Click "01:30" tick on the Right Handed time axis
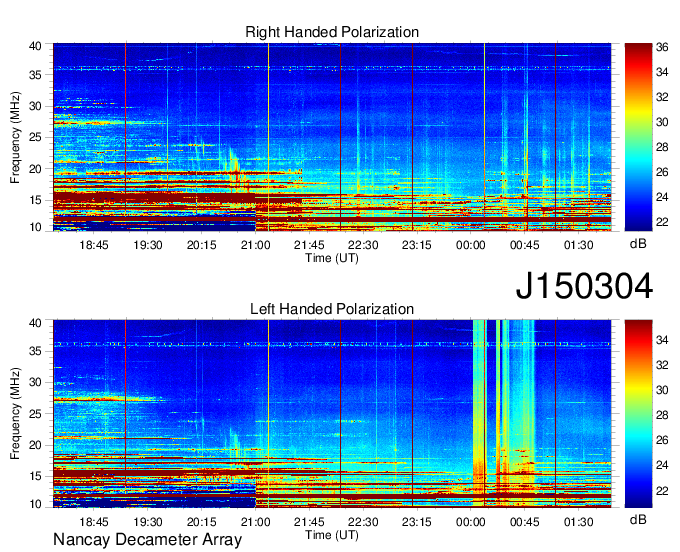This screenshot has height=552, width=680. click(578, 245)
